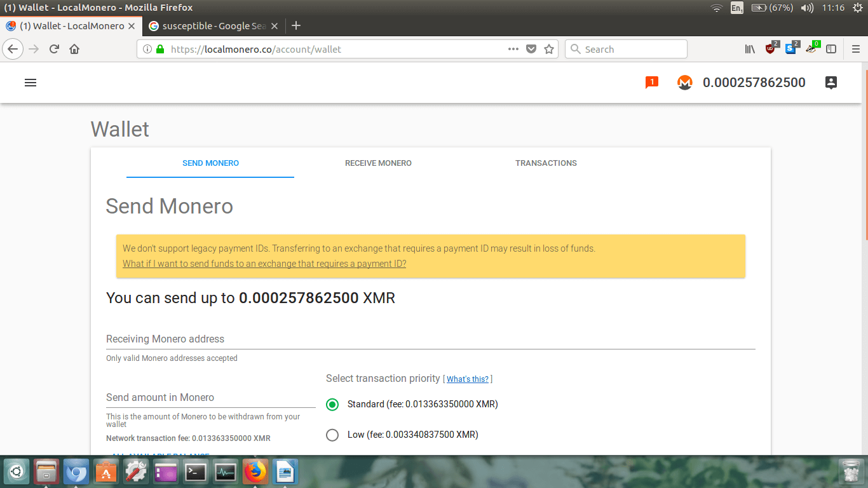The image size is (868, 488).
Task: Bookmark this page with the star
Action: 549,49
